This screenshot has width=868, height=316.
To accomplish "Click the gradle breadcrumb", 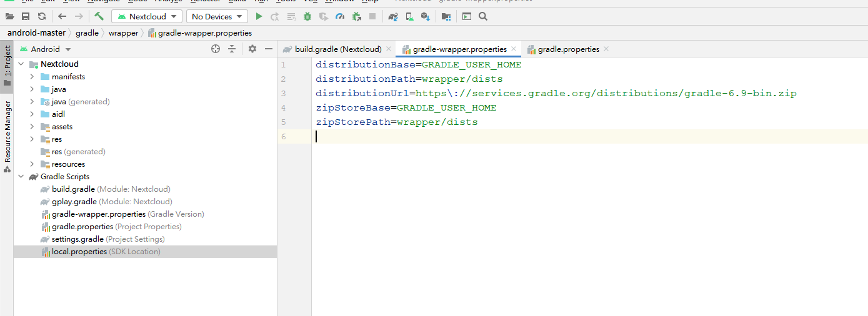I will 87,33.
